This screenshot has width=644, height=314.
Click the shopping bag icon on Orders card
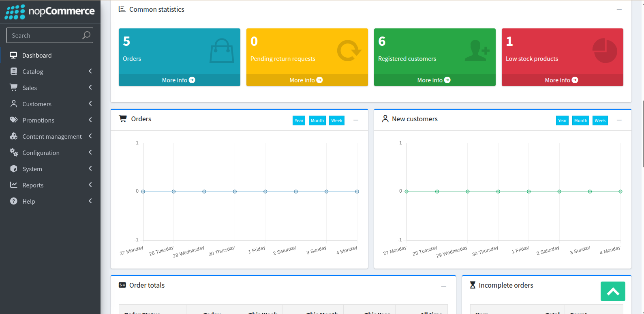point(222,51)
